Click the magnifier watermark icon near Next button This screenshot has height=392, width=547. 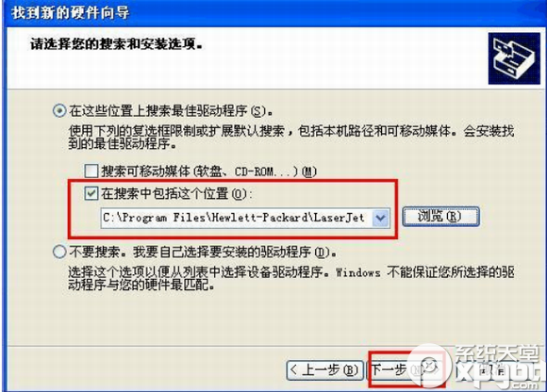point(430,367)
